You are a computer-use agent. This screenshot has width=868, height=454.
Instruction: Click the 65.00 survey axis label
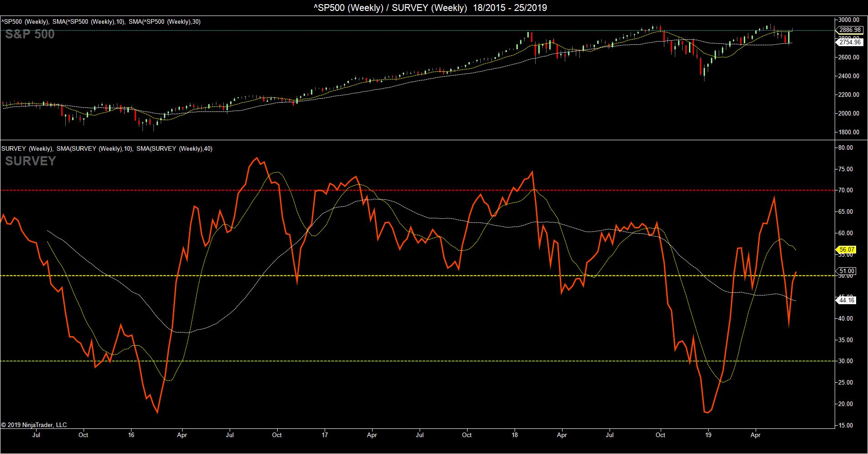(x=847, y=212)
